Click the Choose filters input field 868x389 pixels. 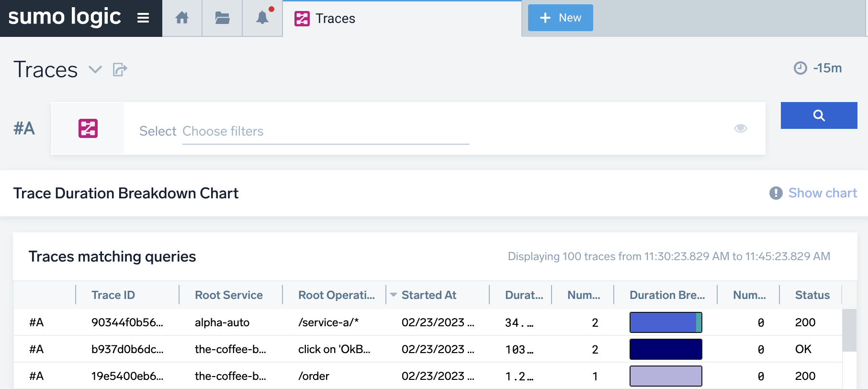[326, 131]
